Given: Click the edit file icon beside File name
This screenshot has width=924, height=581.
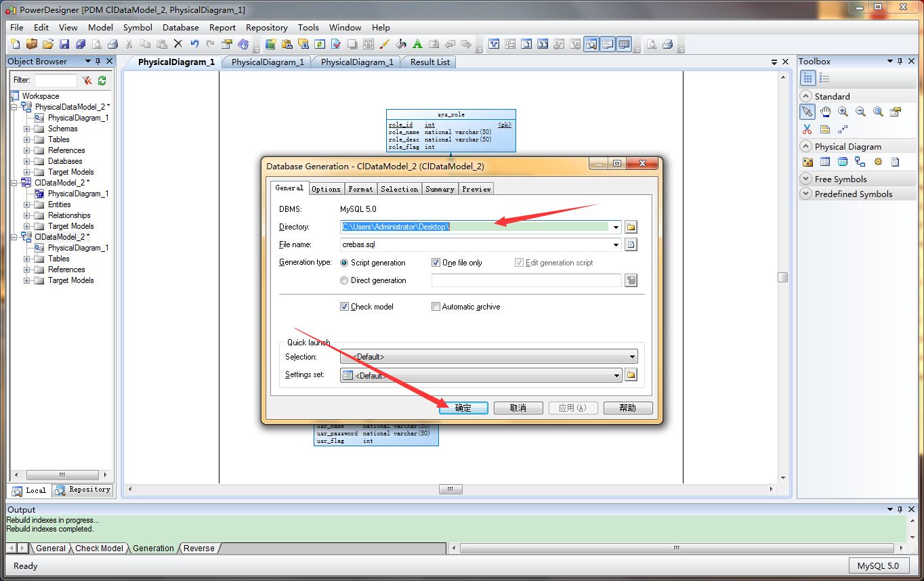Looking at the screenshot, I should (631, 244).
